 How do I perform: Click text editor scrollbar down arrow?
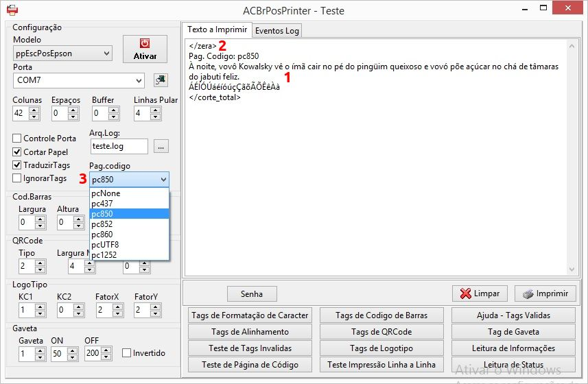click(572, 269)
